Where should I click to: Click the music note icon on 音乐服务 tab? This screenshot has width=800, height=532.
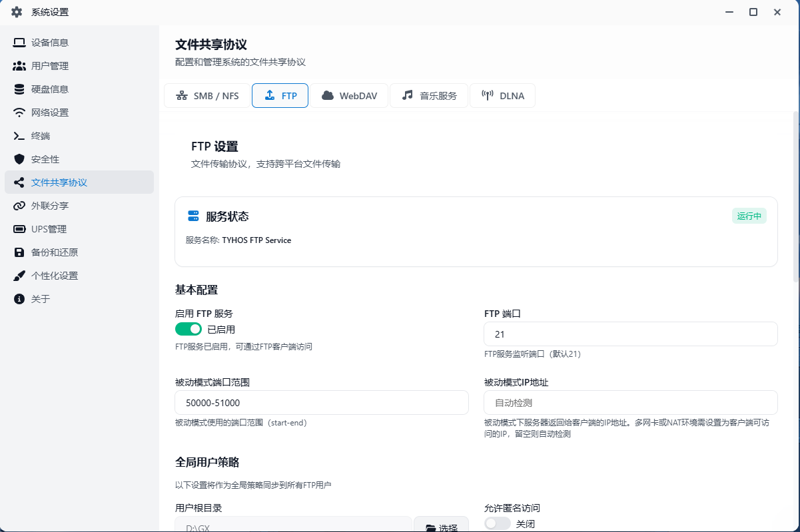point(408,96)
